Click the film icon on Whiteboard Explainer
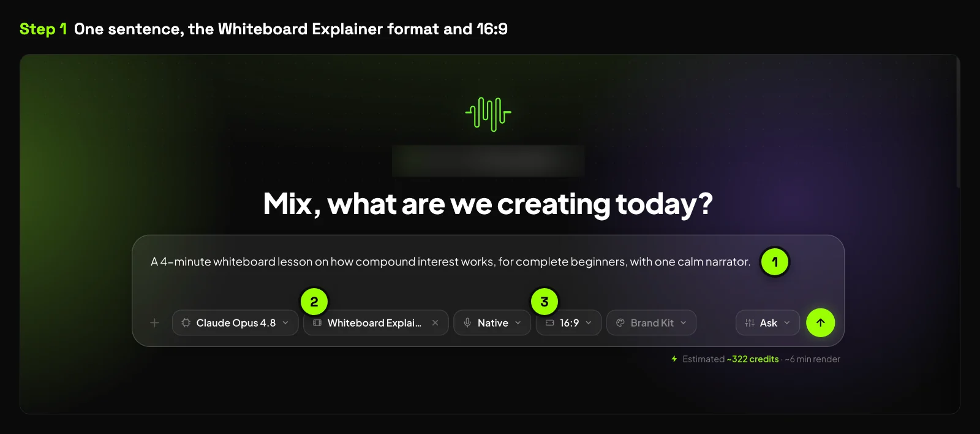This screenshot has width=980, height=434. [317, 322]
